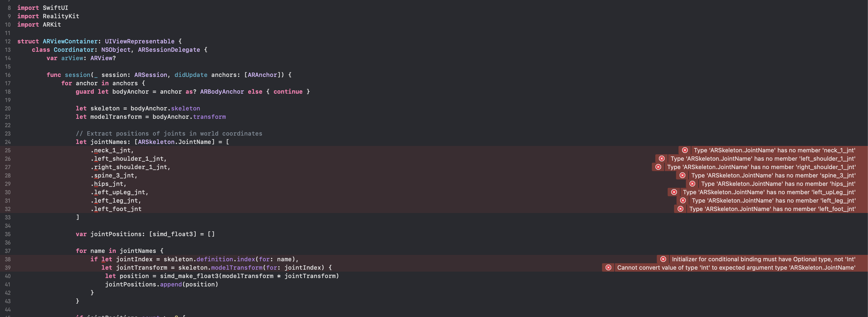Click error icon for 'neck_1_jnt' message

click(685, 150)
